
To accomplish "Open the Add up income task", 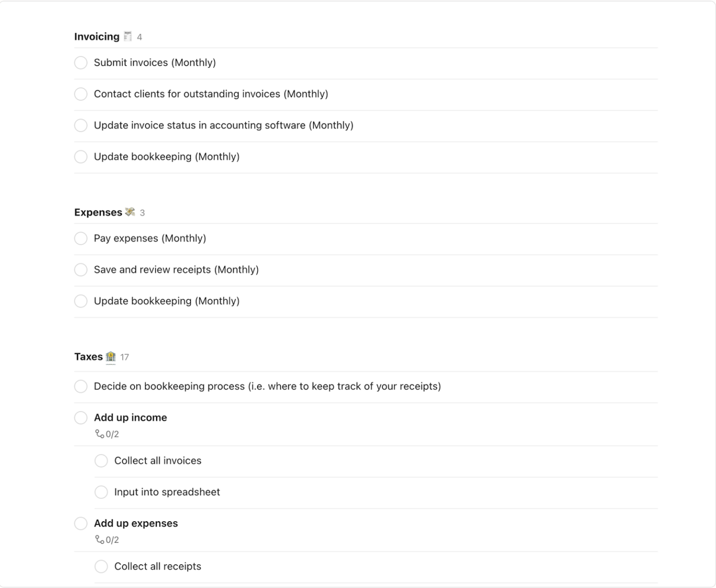I will point(131,417).
